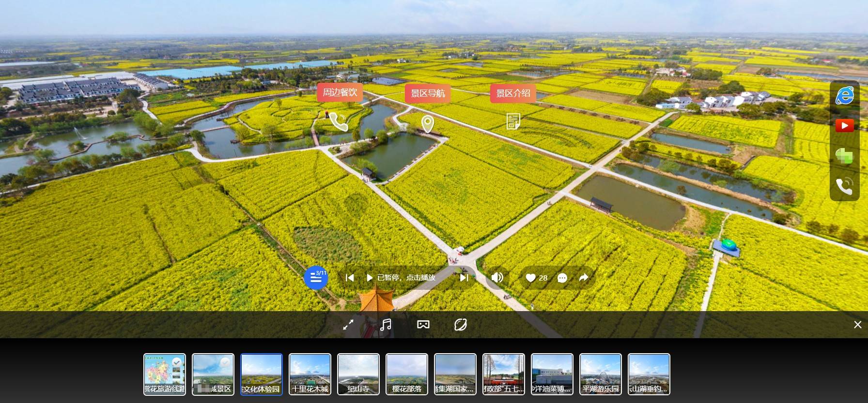Open the blue scene list menu button

(315, 278)
